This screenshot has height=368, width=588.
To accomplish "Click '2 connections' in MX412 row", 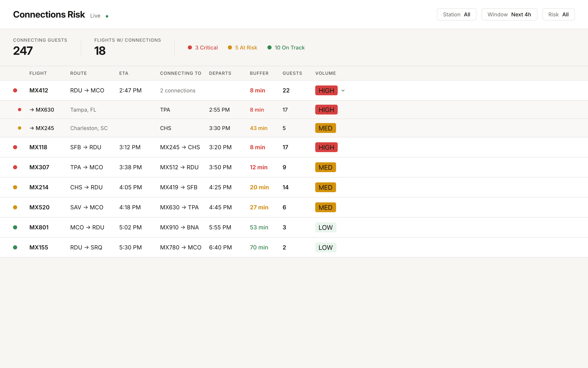I will pos(178,91).
